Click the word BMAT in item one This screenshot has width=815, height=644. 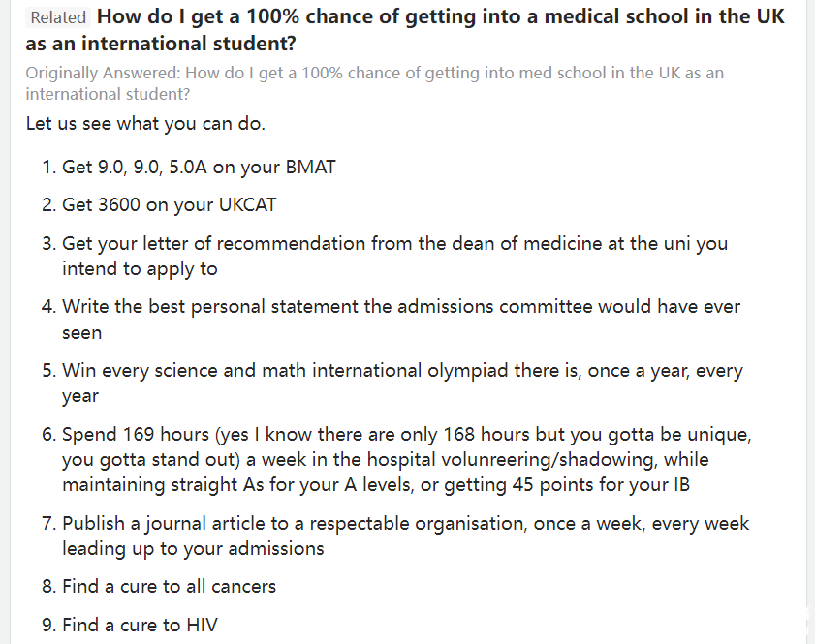(311, 168)
